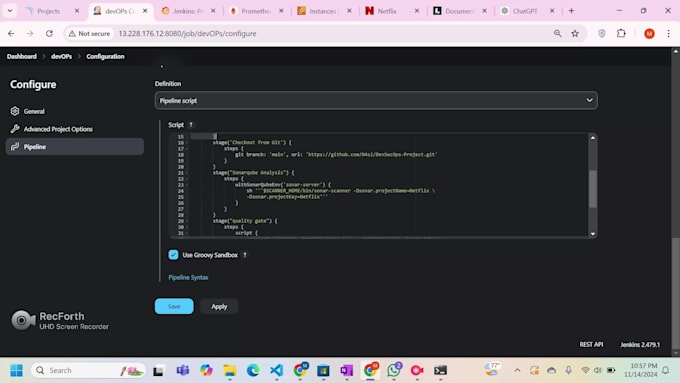The image size is (680, 383).
Task: Open Visual Studio Code from taskbar
Action: [276, 370]
